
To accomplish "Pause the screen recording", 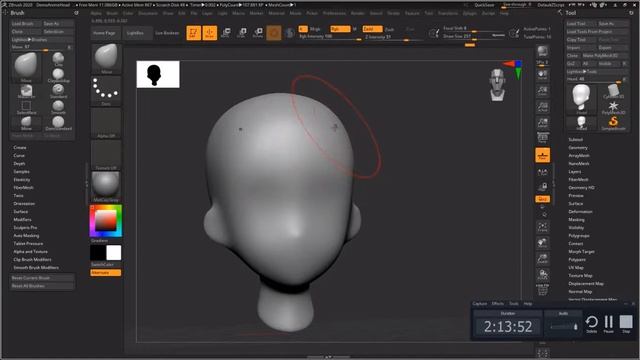I will click(609, 323).
